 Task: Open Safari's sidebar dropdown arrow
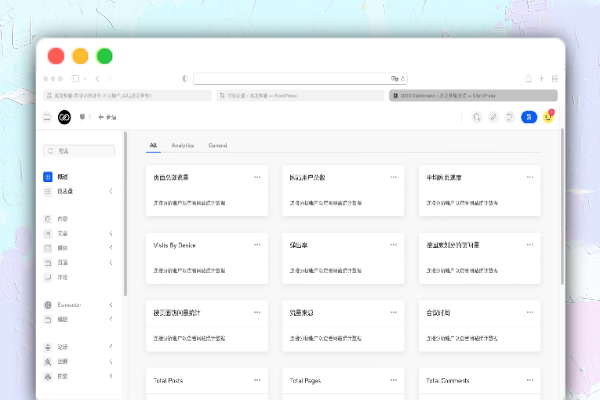(x=86, y=78)
